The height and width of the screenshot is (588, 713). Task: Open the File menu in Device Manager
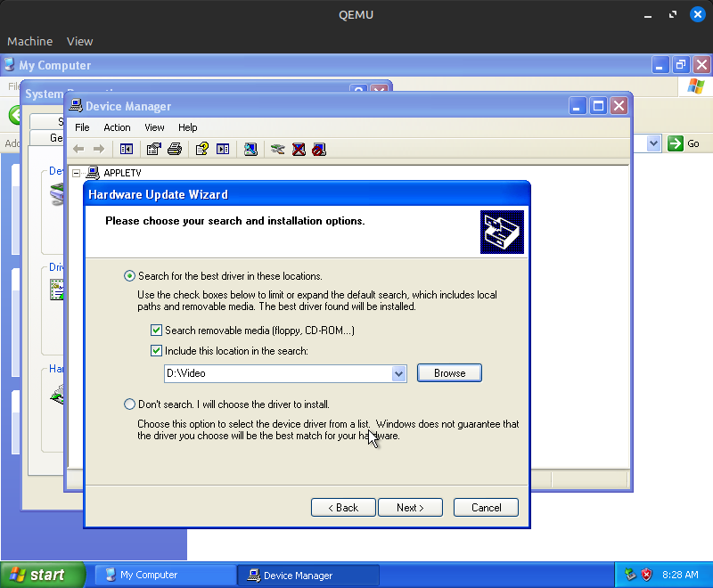tap(82, 127)
